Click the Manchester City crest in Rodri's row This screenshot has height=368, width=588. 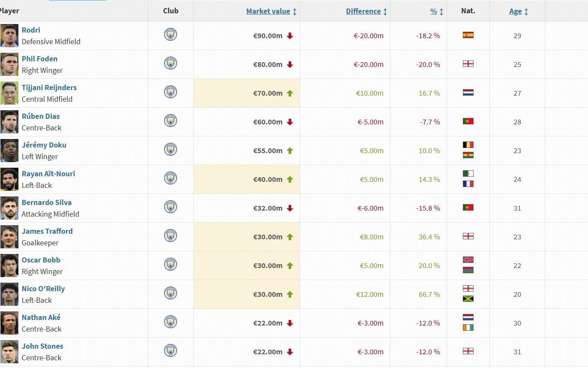click(171, 34)
